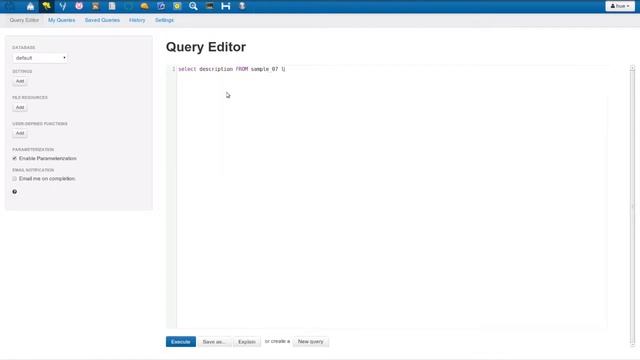The image size is (640, 360).
Task: Add a File Resources entry
Action: click(20, 107)
